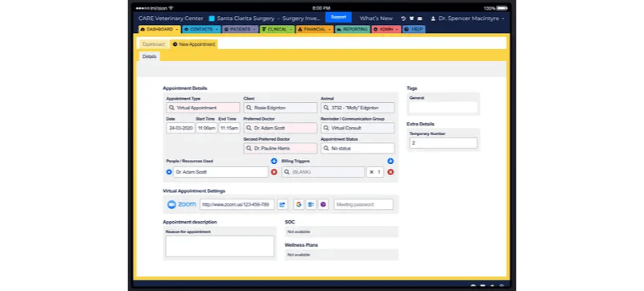644x291 pixels.
Task: Click the Zoom meeting URL field
Action: click(237, 204)
